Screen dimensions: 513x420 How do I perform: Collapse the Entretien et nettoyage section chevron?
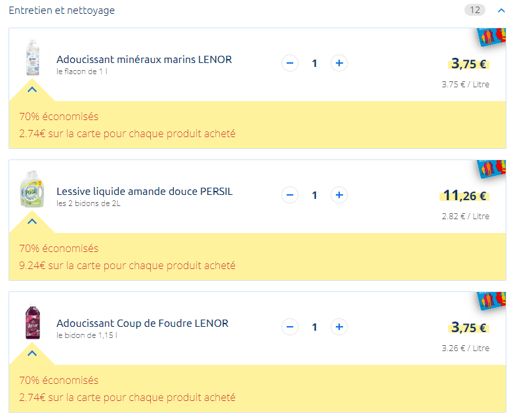tap(501, 10)
